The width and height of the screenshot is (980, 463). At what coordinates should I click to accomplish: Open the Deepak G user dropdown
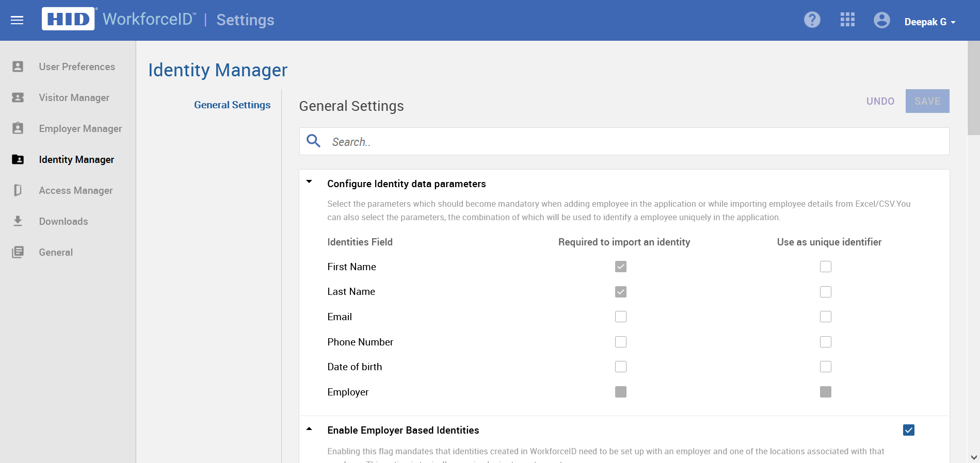point(930,22)
